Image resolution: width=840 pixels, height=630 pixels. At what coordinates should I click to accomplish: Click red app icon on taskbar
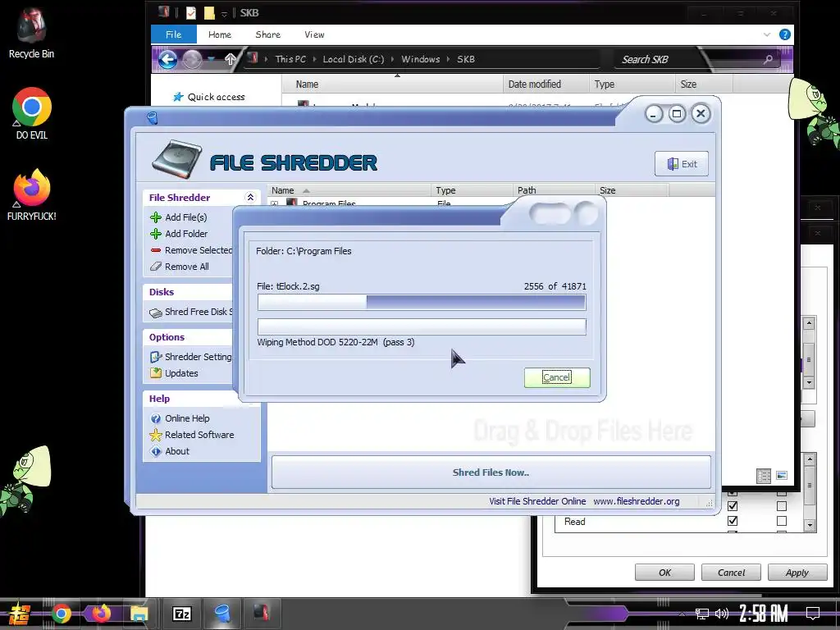[262, 612]
